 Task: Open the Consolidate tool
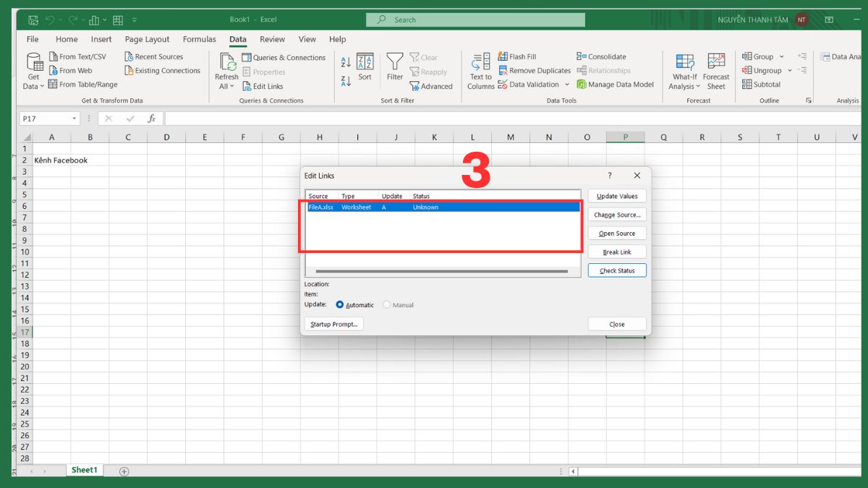tap(600, 56)
